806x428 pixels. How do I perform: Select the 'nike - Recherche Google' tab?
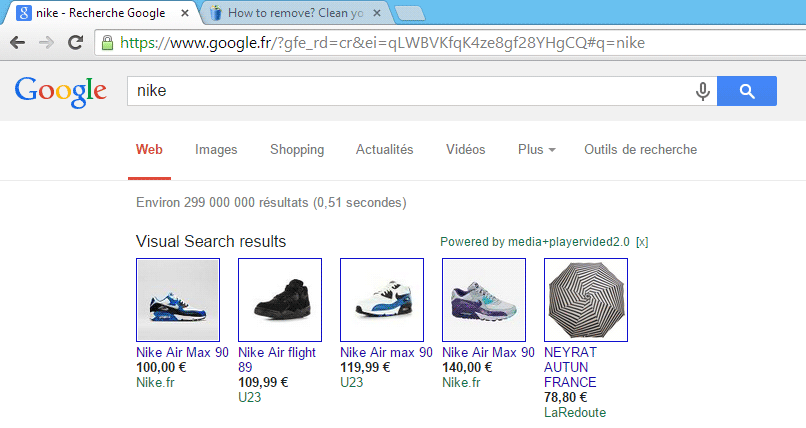tap(99, 13)
